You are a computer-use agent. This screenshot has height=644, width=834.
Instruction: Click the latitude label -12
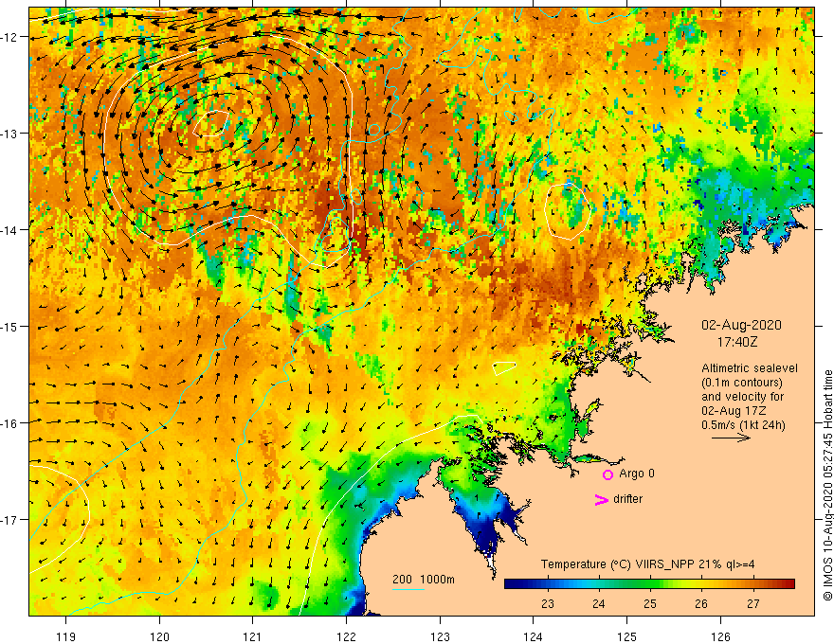click(9, 37)
